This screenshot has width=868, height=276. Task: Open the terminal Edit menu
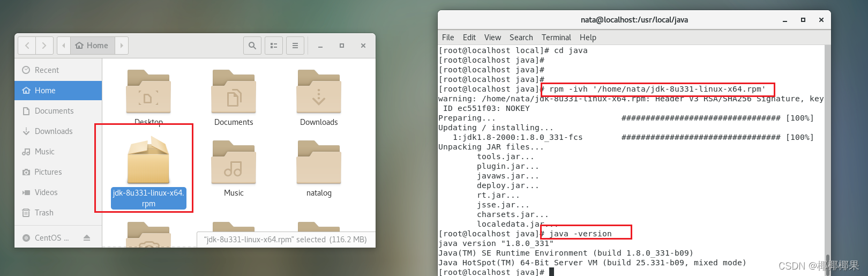pyautogui.click(x=469, y=38)
